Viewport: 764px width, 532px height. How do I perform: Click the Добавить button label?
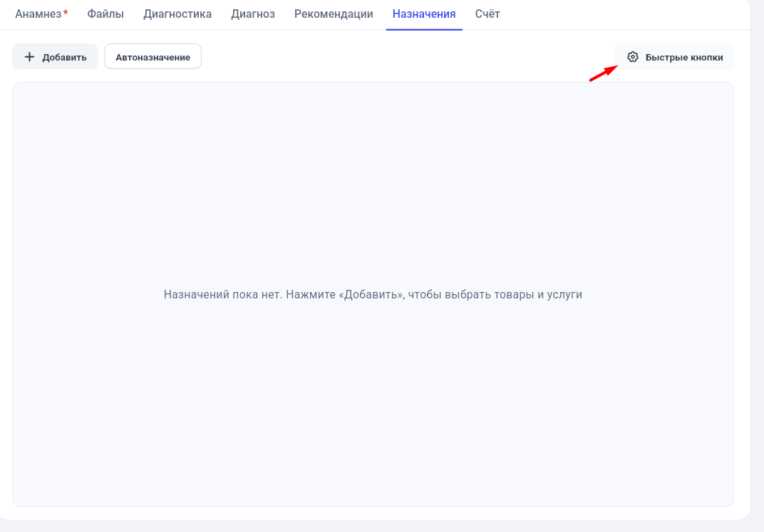(x=64, y=58)
